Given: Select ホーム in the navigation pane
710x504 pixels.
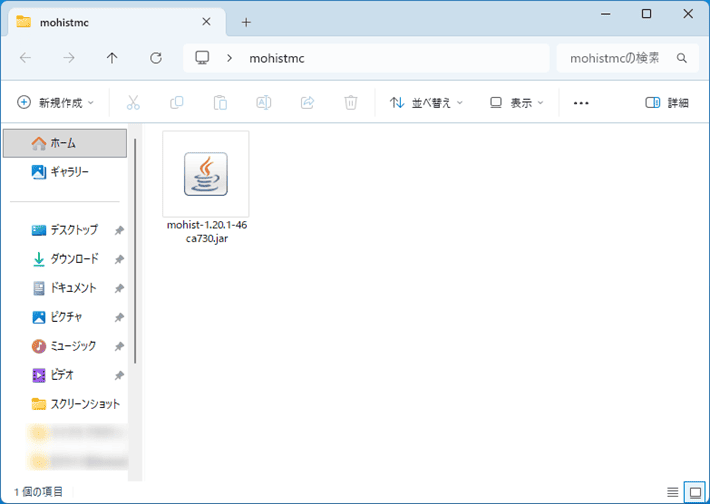Looking at the screenshot, I should (65, 143).
